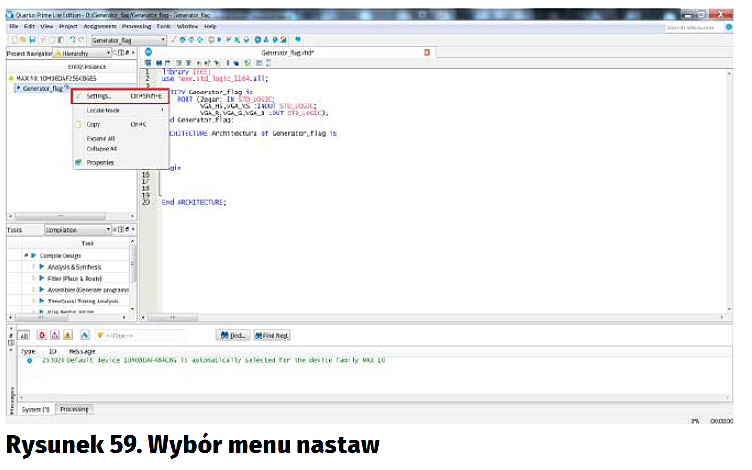Toggle the All messages filter button

click(x=24, y=336)
